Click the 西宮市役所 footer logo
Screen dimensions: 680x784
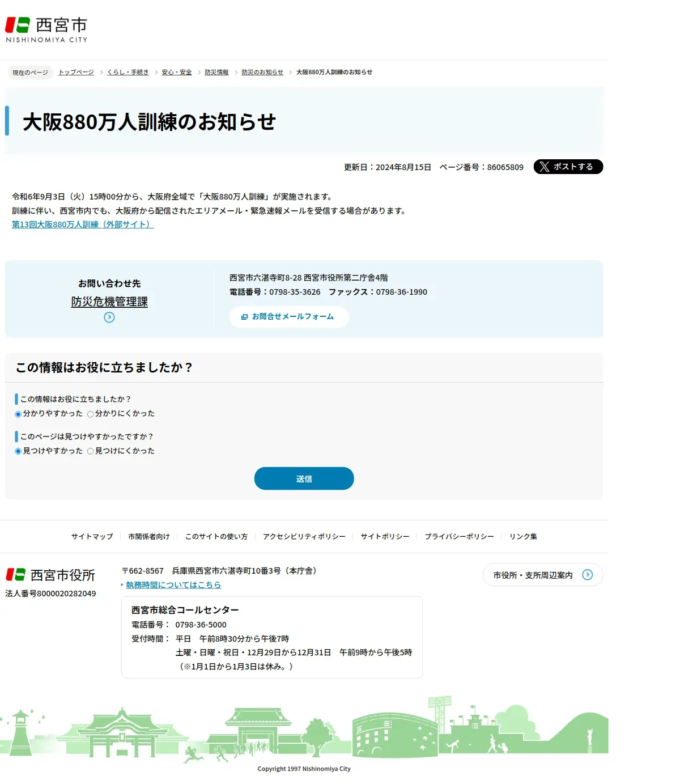(x=50, y=575)
